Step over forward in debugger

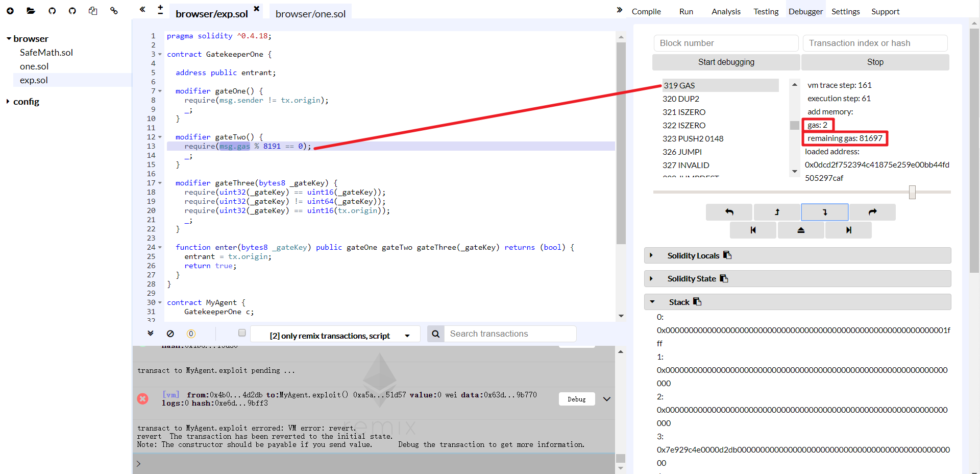pyautogui.click(x=872, y=212)
